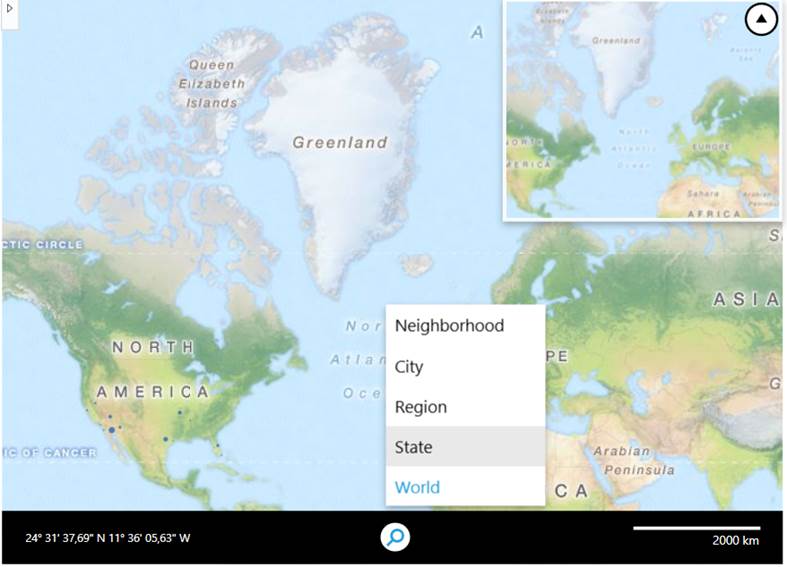Click the coordinates readout in the bottom bar
This screenshot has height=567, width=787.
[108, 538]
